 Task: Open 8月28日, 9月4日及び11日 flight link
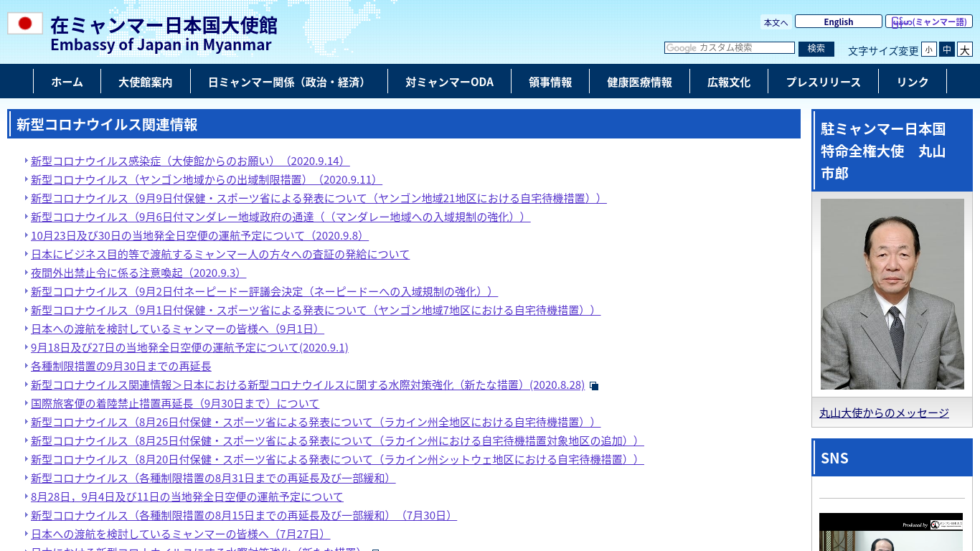click(187, 496)
